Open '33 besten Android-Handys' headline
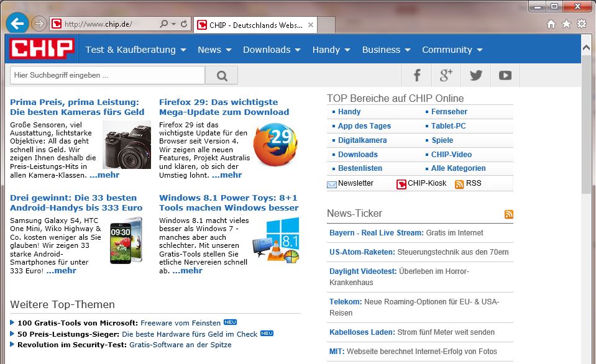This screenshot has height=364, width=596. 76,202
